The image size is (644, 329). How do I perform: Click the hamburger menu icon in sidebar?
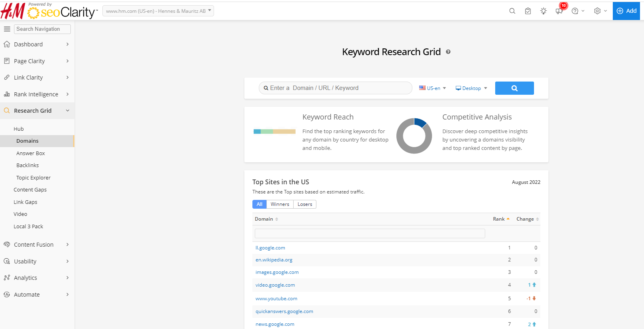pyautogui.click(x=7, y=29)
